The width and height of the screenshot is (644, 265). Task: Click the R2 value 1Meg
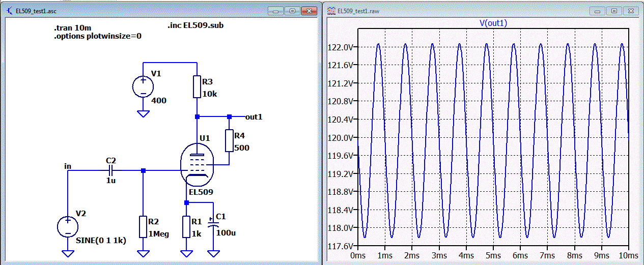[159, 234]
